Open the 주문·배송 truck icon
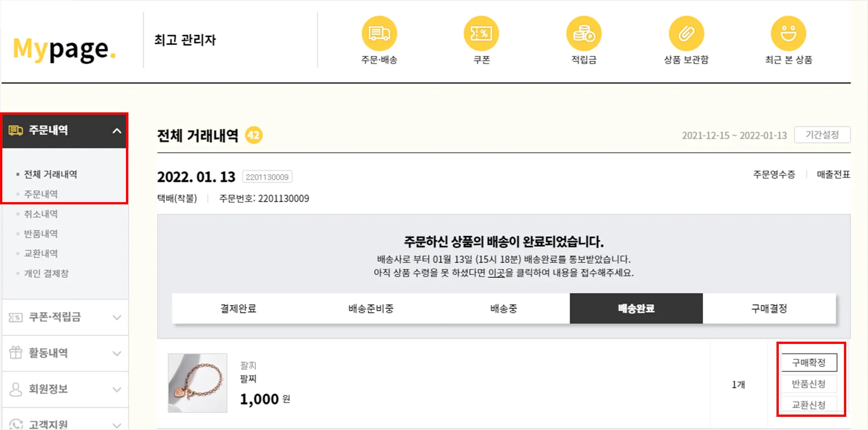This screenshot has width=868, height=430. pyautogui.click(x=379, y=34)
